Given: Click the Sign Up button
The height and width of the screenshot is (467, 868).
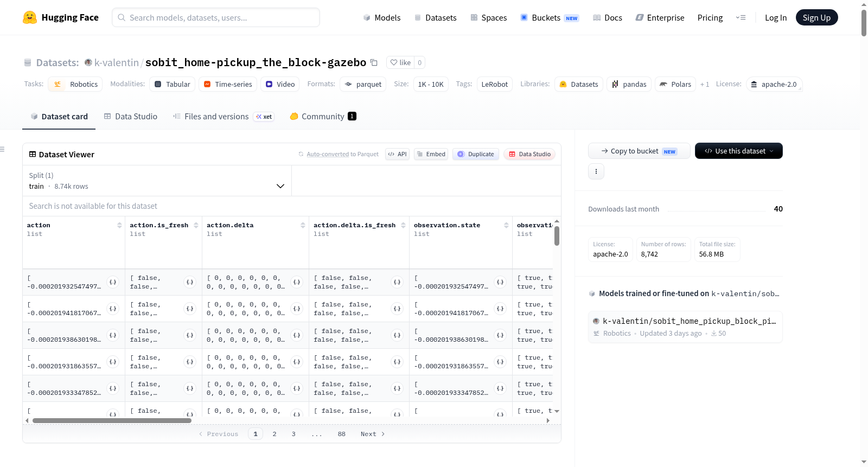Looking at the screenshot, I should tap(816, 17).
